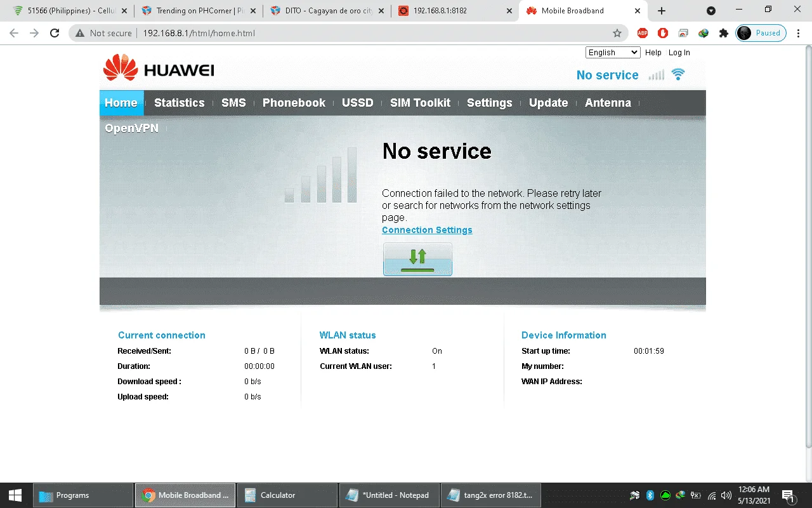Click the Not secure site info warning
Image resolution: width=812 pixels, height=508 pixels.
click(103, 33)
